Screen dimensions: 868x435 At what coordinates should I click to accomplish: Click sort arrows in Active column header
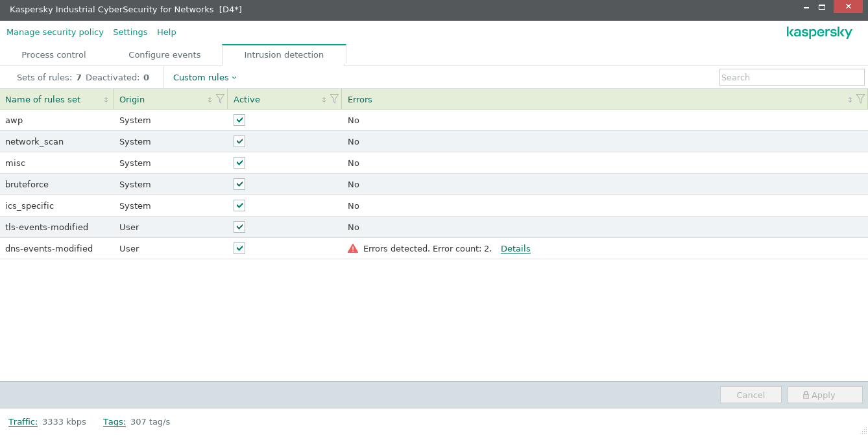coord(324,100)
